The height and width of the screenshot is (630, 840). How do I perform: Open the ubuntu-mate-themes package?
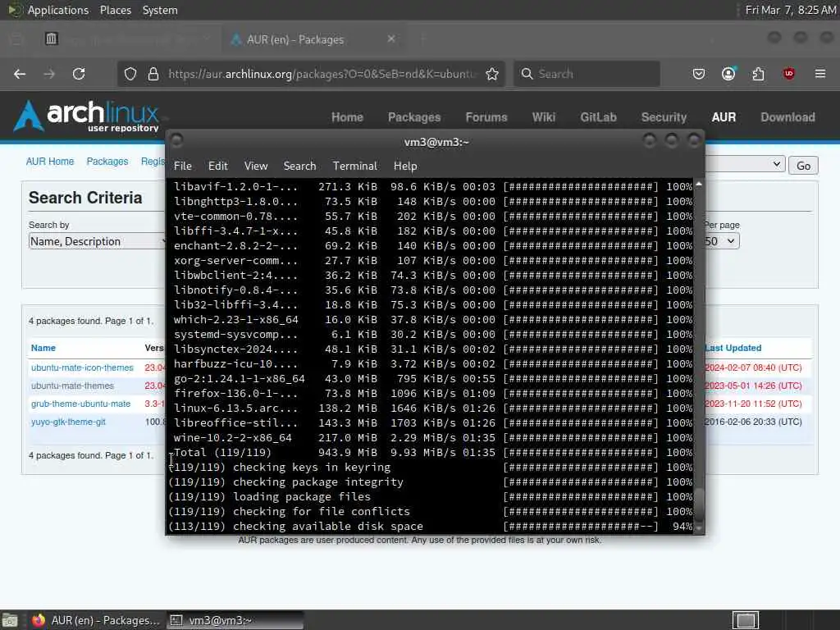[x=72, y=386]
